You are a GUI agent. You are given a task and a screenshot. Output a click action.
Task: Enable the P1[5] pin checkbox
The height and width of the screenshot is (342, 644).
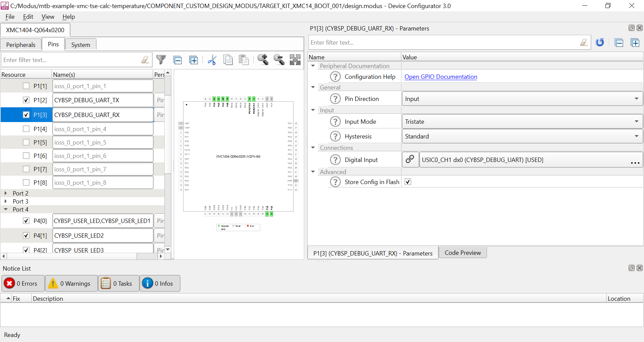pyautogui.click(x=26, y=142)
